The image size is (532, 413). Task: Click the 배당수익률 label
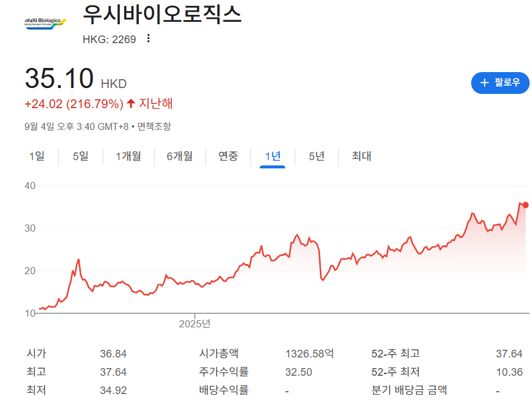point(224,390)
